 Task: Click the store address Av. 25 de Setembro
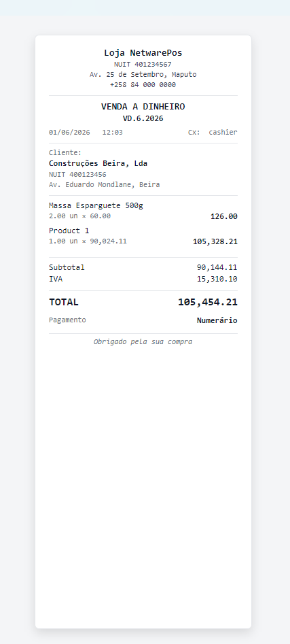[143, 75]
